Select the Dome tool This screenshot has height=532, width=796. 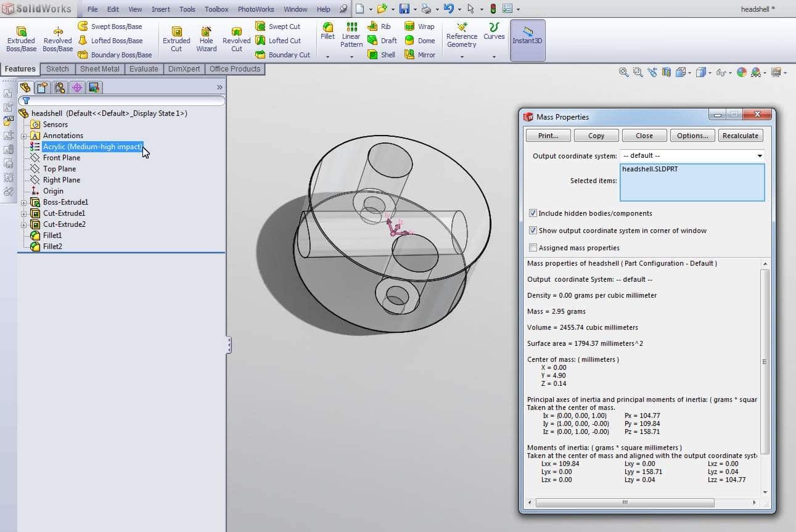[x=419, y=41]
